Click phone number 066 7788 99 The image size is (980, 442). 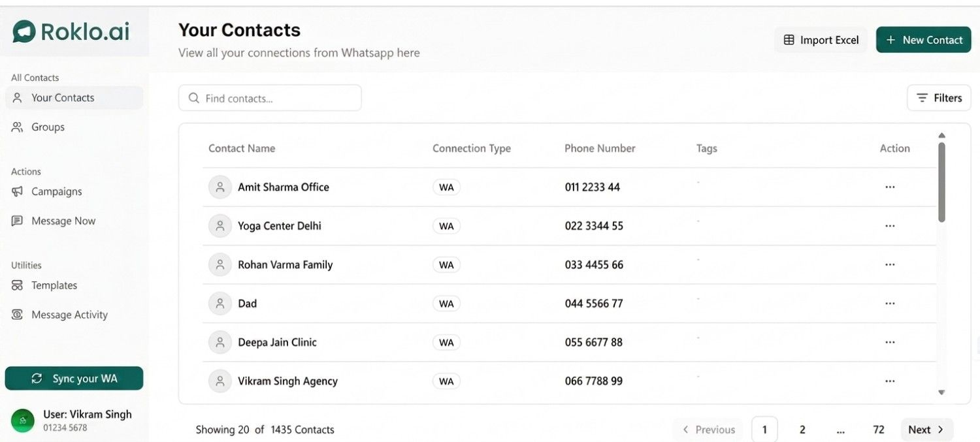(594, 381)
